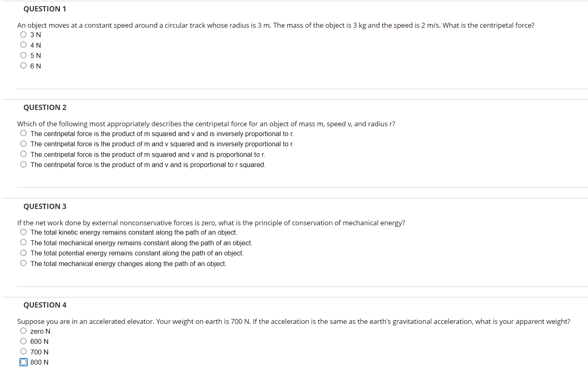Select the highlighted 800 N answer

click(x=23, y=361)
